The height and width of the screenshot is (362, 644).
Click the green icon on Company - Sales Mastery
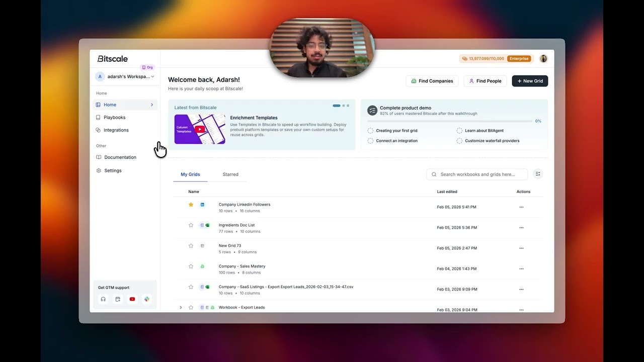pyautogui.click(x=202, y=266)
